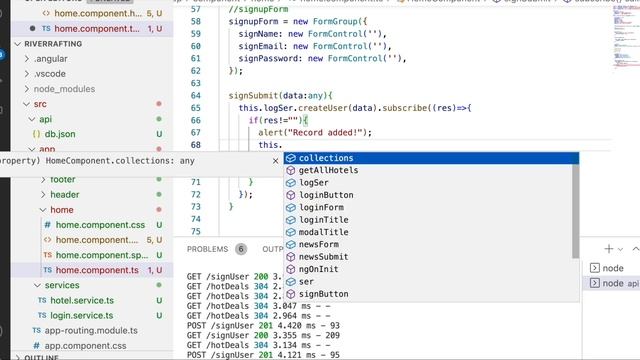Select the collections suggestion
This screenshot has width=640, height=360.
[431, 158]
